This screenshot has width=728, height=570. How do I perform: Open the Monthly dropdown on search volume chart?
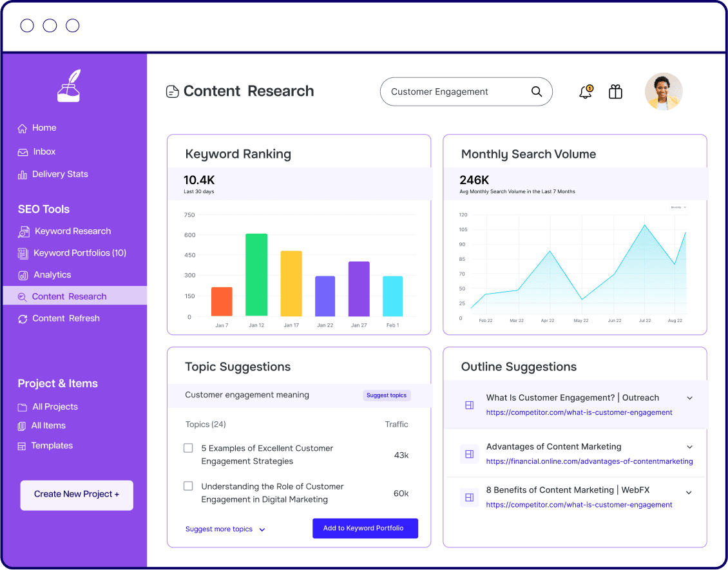(678, 207)
